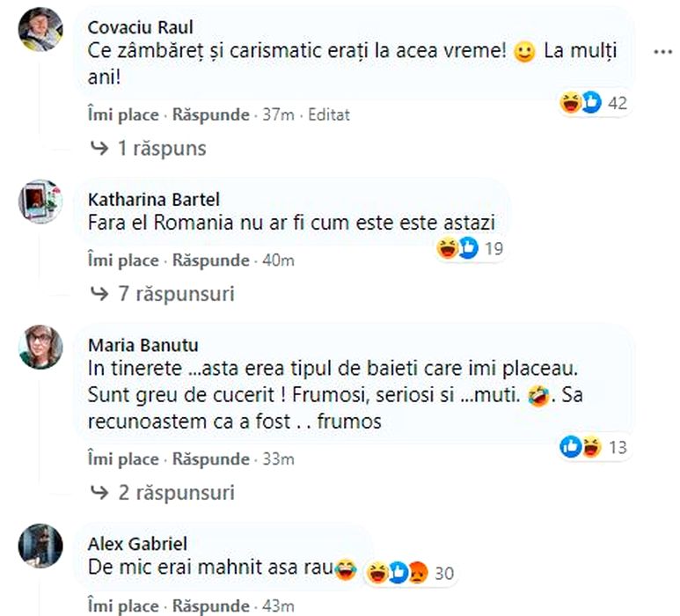Toggle 'Îmi place' on Maria Banutu's comment

click(x=123, y=458)
